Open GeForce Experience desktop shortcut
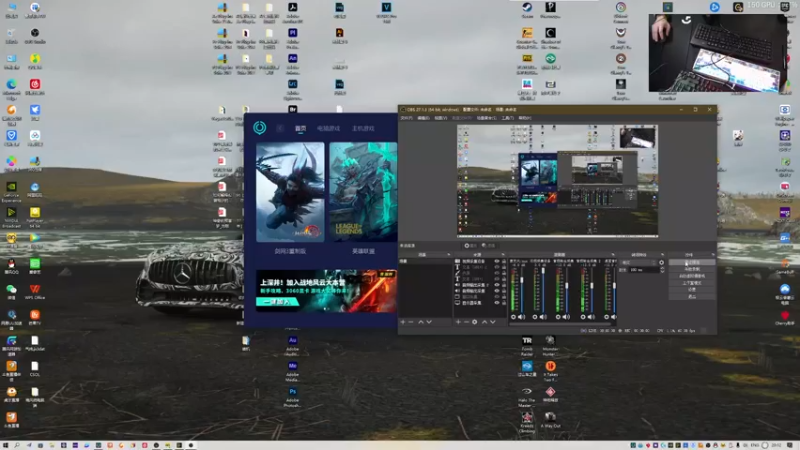 11,192
